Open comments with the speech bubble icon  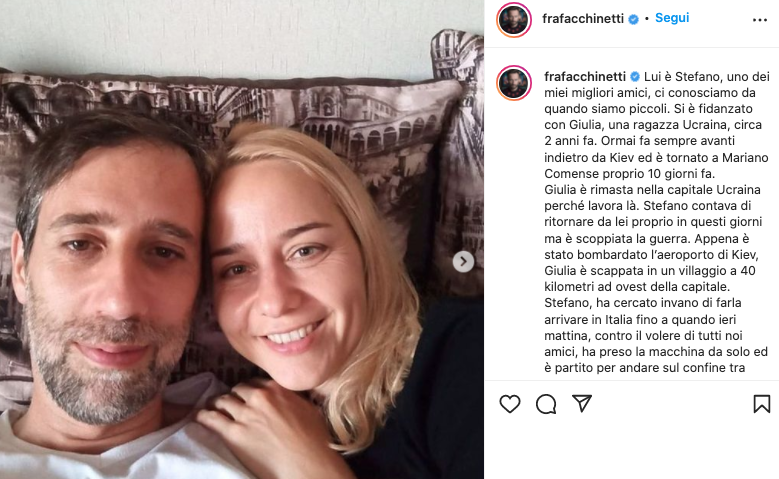click(x=546, y=404)
